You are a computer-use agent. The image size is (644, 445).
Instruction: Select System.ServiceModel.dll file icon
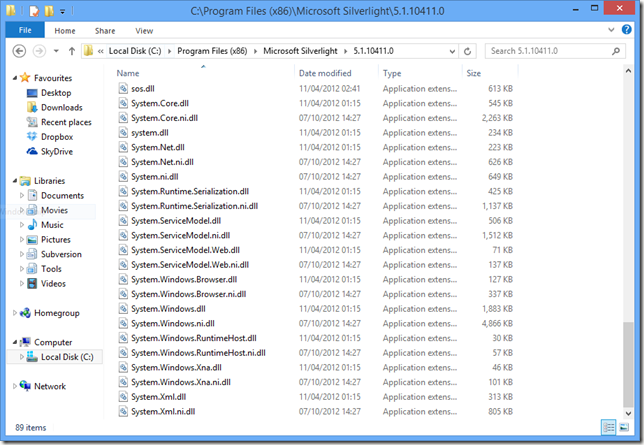point(123,221)
